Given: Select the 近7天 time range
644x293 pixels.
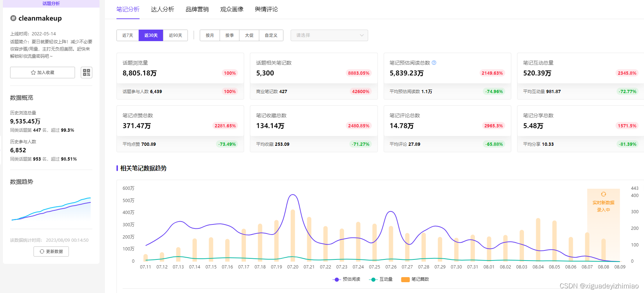Looking at the screenshot, I should [x=128, y=35].
